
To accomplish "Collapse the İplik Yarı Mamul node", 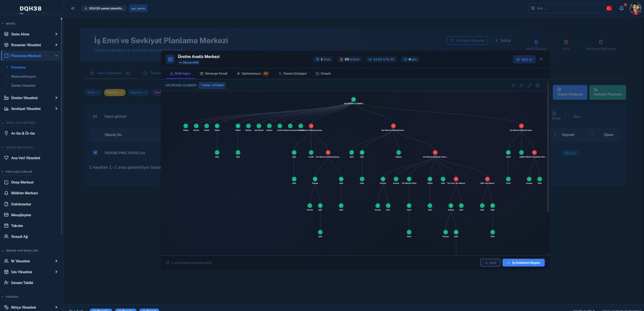I will pos(487,179).
